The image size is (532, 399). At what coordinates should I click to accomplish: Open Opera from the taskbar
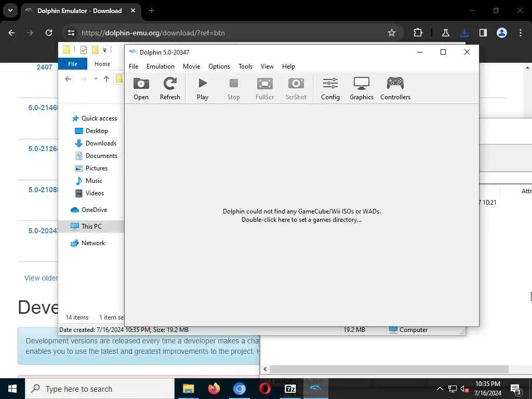coord(264,389)
